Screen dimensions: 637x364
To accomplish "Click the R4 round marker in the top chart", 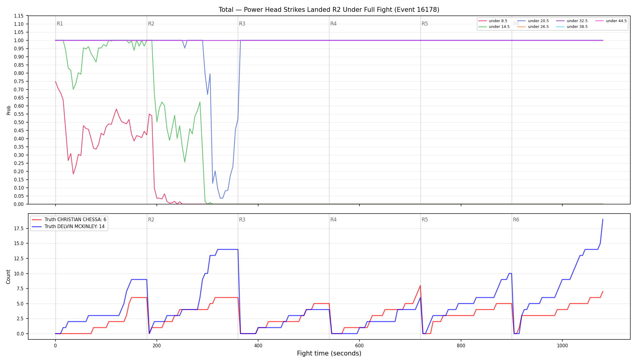I will [333, 24].
